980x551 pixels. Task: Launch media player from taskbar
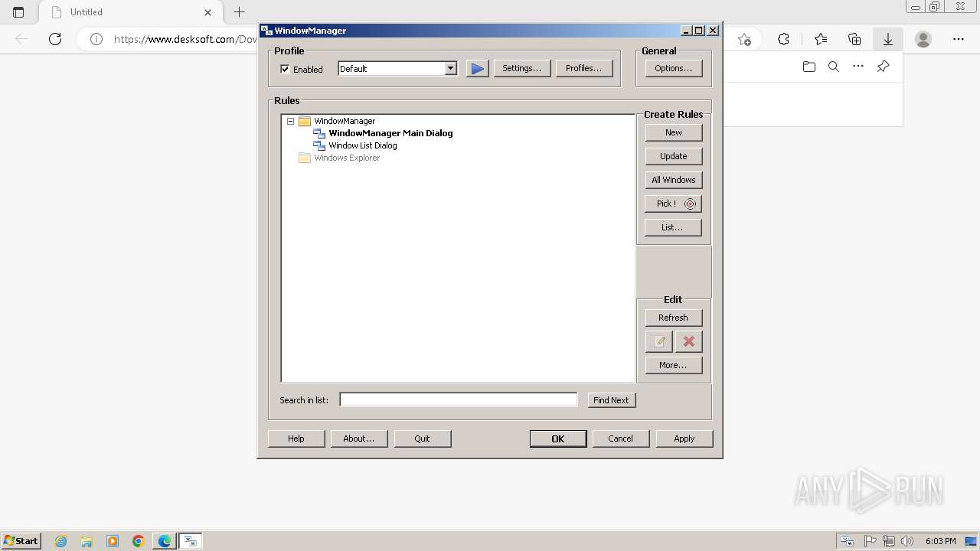113,541
